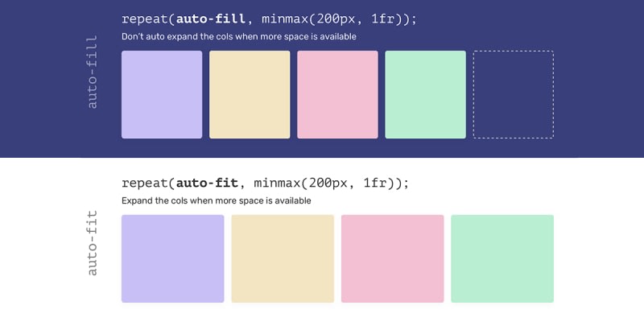Select the yellow box in the auto-fill row
Screen dimensions: 644x322
click(x=250, y=94)
